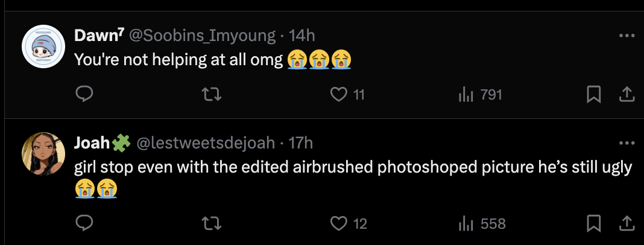Share Joah's tweet
The width and height of the screenshot is (644, 245).
click(x=626, y=223)
